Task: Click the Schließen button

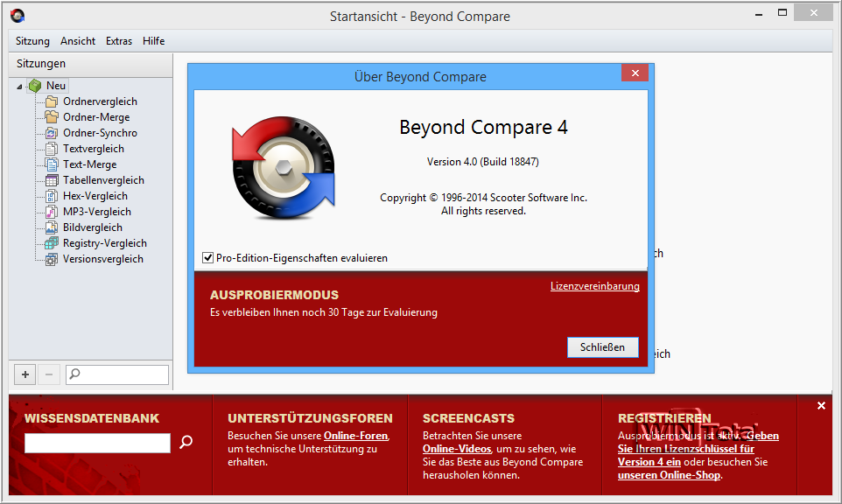Action: [x=602, y=347]
